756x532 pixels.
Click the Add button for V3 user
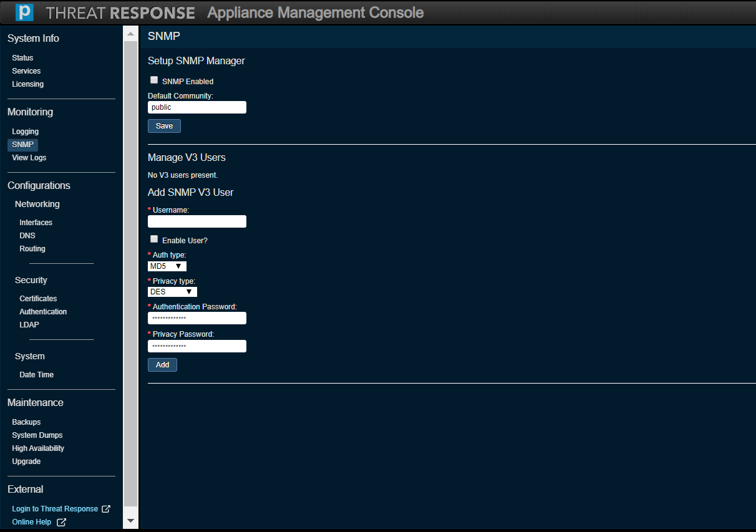162,365
